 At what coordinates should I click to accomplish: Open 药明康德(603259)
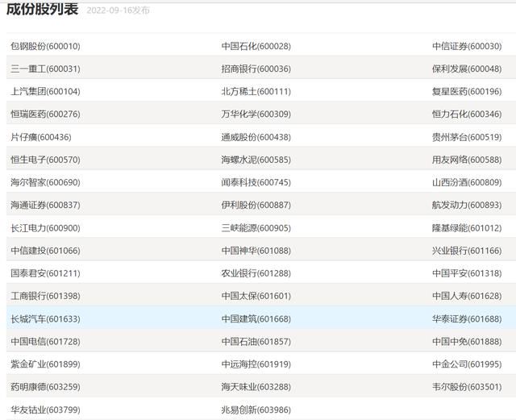pos(45,386)
